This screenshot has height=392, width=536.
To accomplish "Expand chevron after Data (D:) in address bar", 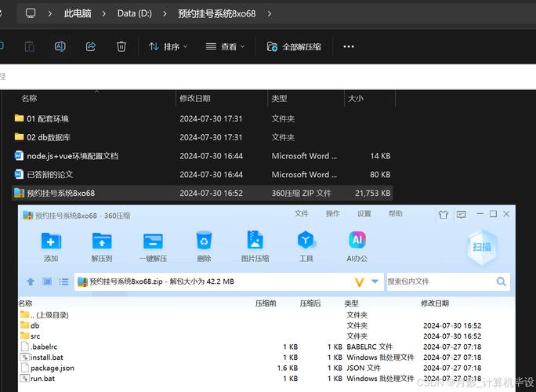I will coord(165,13).
